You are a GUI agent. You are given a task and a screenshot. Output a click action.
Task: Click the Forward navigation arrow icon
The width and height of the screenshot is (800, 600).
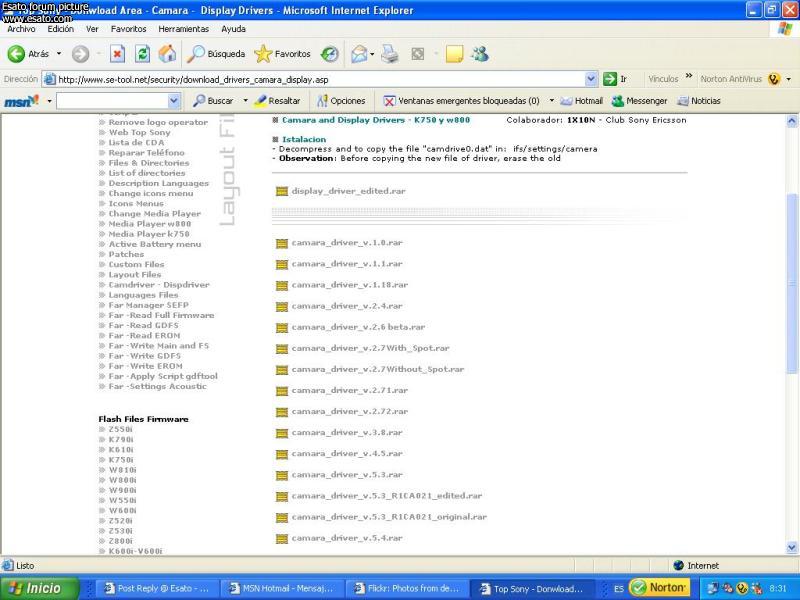coord(80,54)
